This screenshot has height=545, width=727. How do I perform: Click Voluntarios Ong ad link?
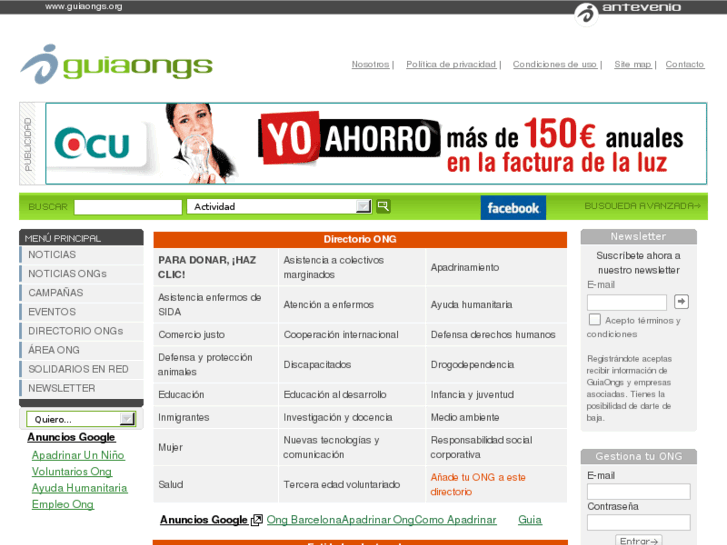point(72,471)
